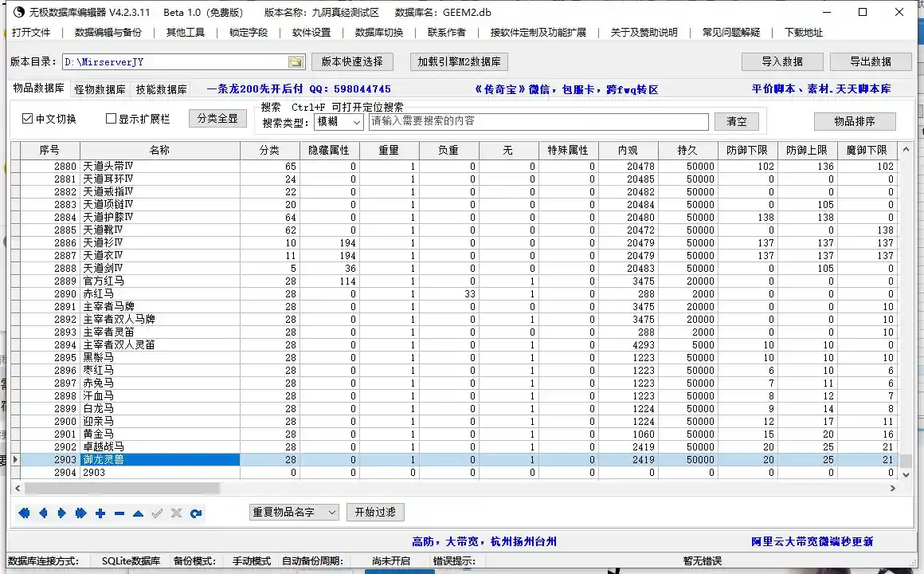Viewport: 924px width, 574px height.
Task: Delete record with minus icon
Action: (x=119, y=513)
